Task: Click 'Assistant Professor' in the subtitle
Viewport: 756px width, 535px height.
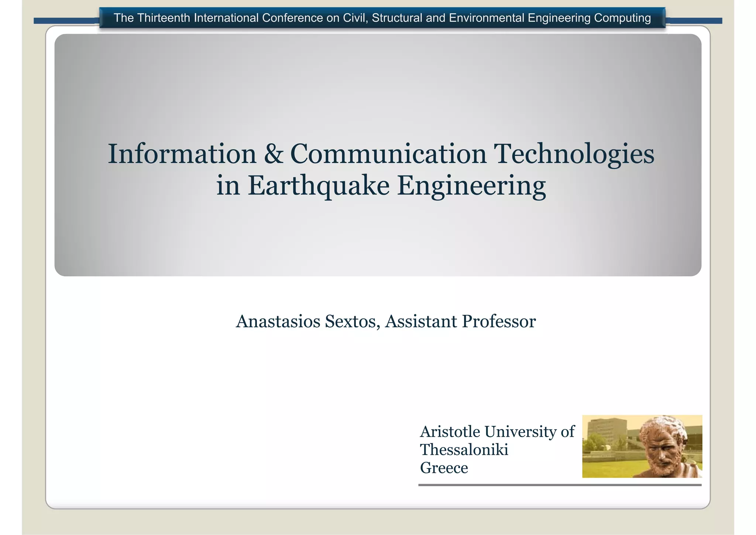Action: (460, 321)
